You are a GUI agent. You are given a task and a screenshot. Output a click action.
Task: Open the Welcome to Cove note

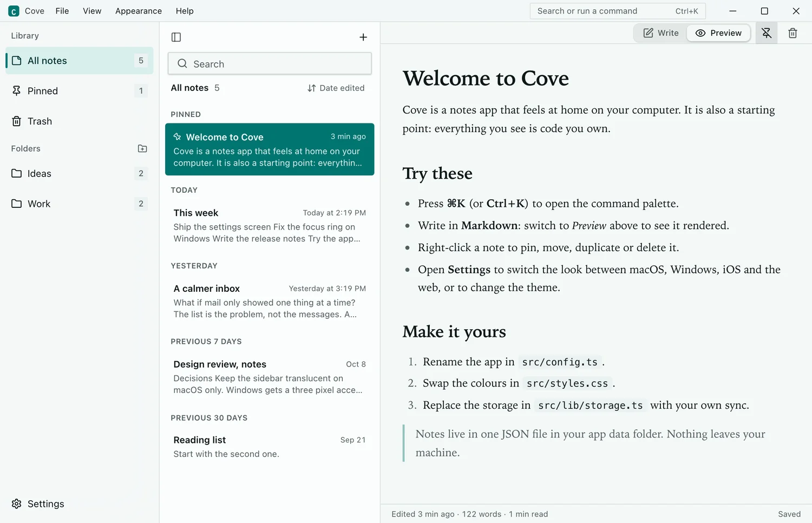click(x=270, y=149)
